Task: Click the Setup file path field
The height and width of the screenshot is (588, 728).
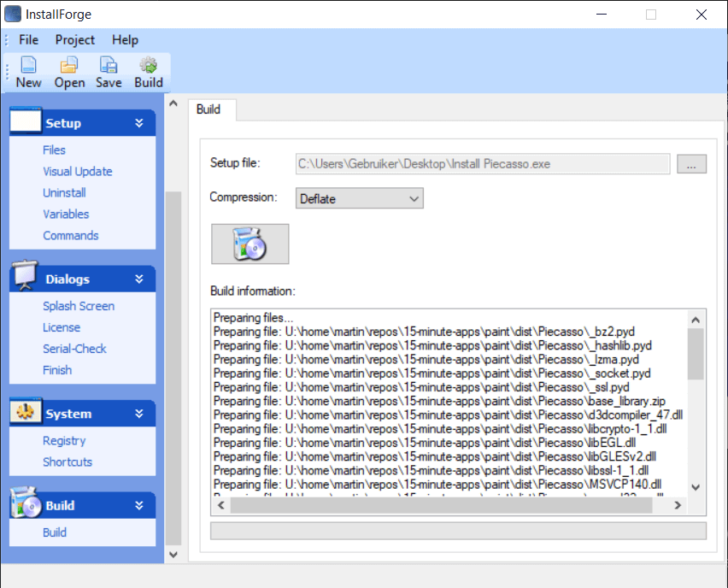Action: pyautogui.click(x=483, y=164)
